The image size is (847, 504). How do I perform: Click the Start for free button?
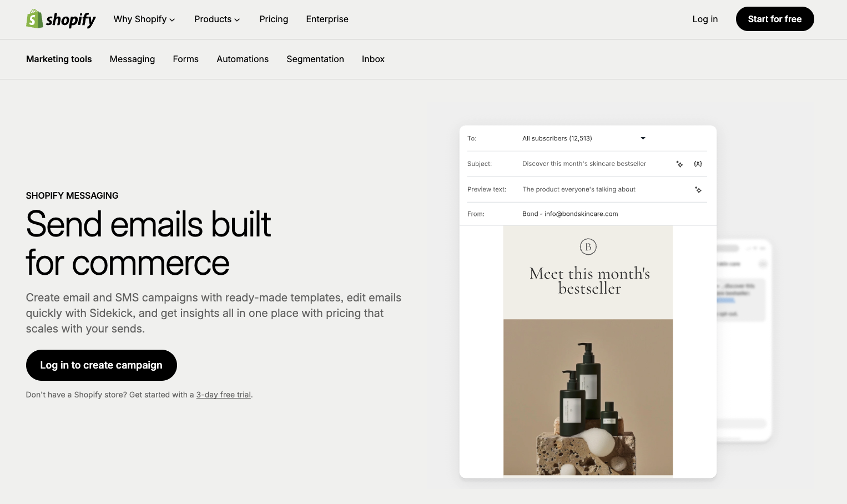coord(775,19)
